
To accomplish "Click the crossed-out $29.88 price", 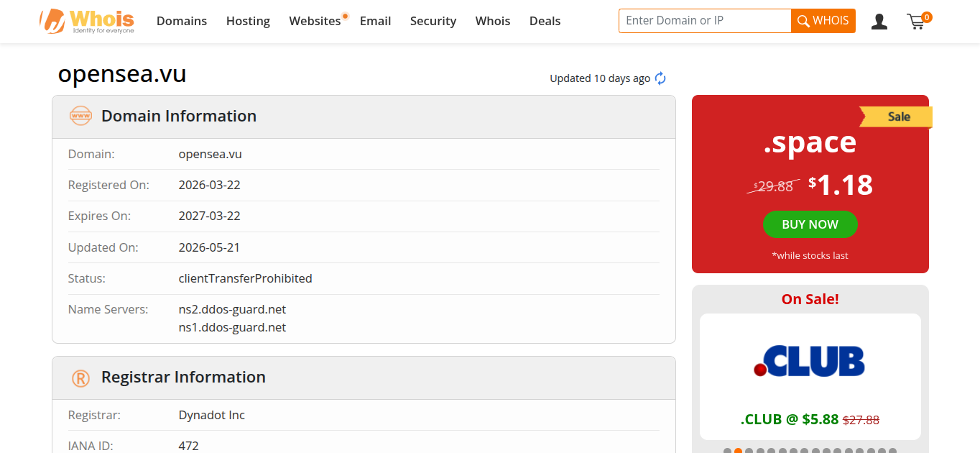I will click(x=773, y=186).
